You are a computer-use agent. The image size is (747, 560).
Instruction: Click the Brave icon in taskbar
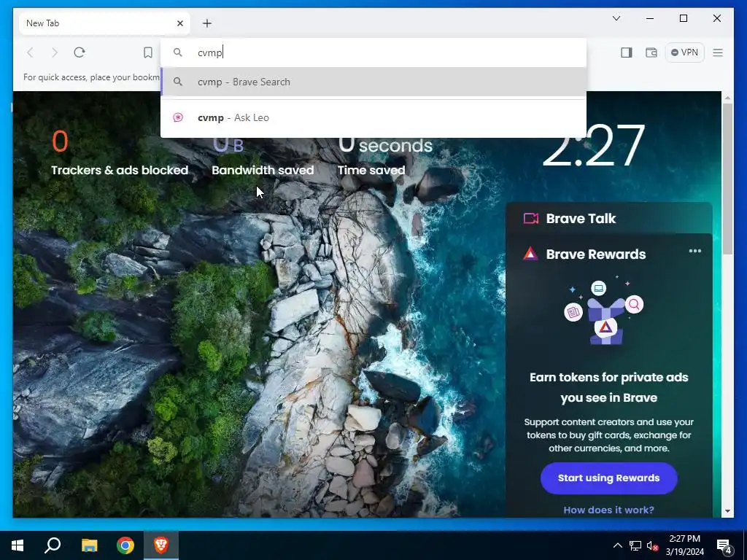coord(161,545)
